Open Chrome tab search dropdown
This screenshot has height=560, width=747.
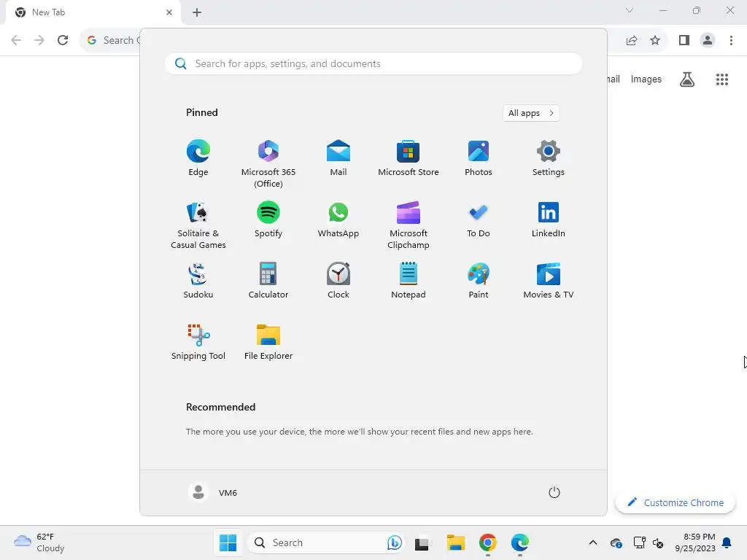(630, 10)
